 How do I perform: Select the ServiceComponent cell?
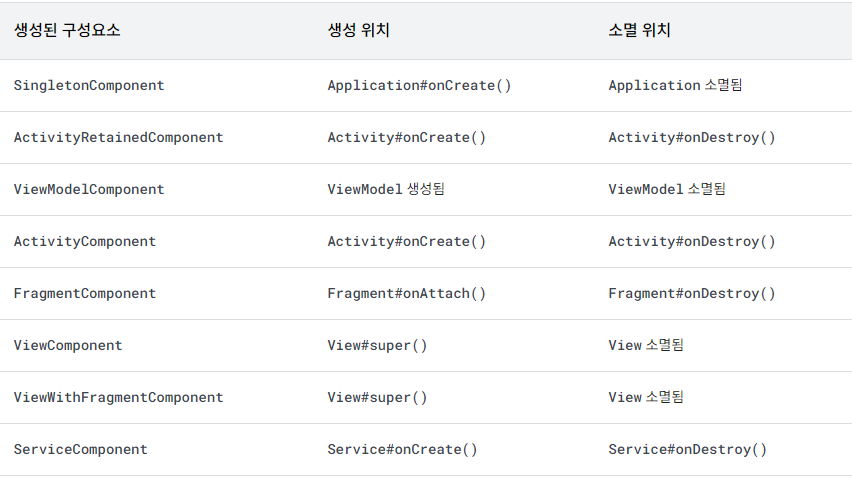pyautogui.click(x=81, y=450)
